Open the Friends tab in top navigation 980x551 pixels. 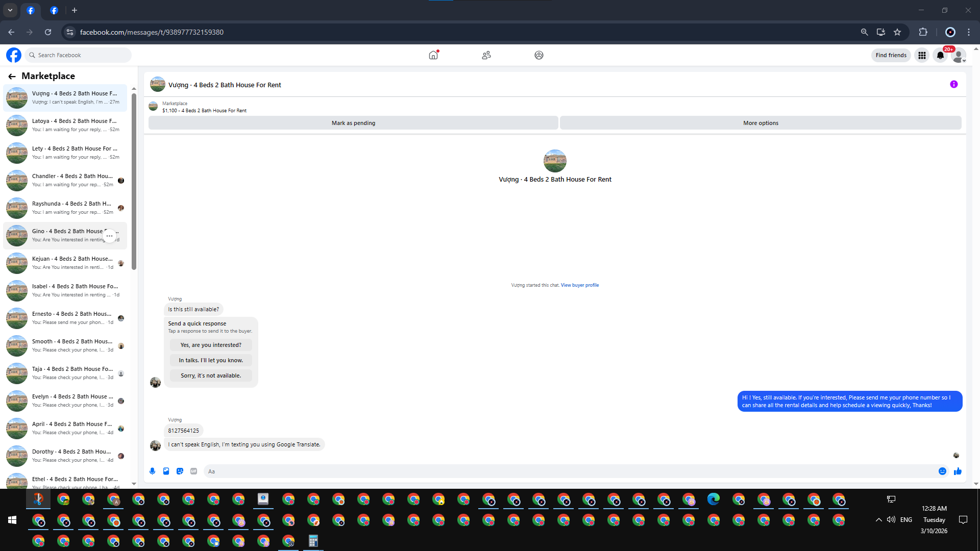click(x=486, y=55)
